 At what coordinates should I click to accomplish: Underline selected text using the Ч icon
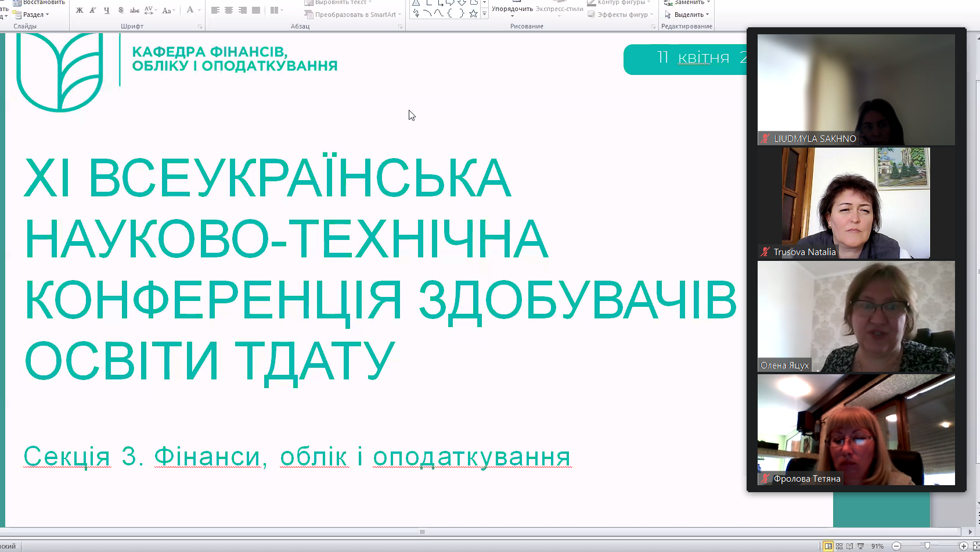[x=106, y=10]
